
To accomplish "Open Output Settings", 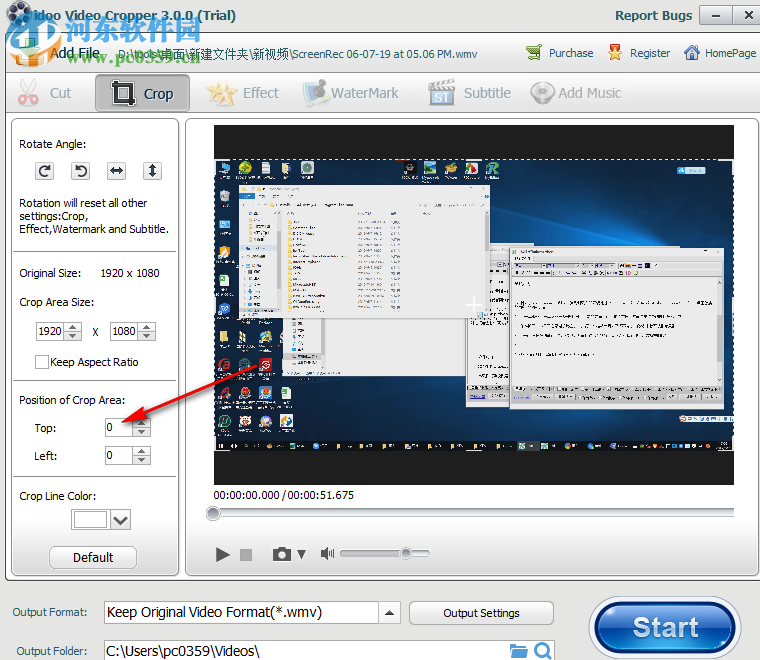I will [x=481, y=613].
